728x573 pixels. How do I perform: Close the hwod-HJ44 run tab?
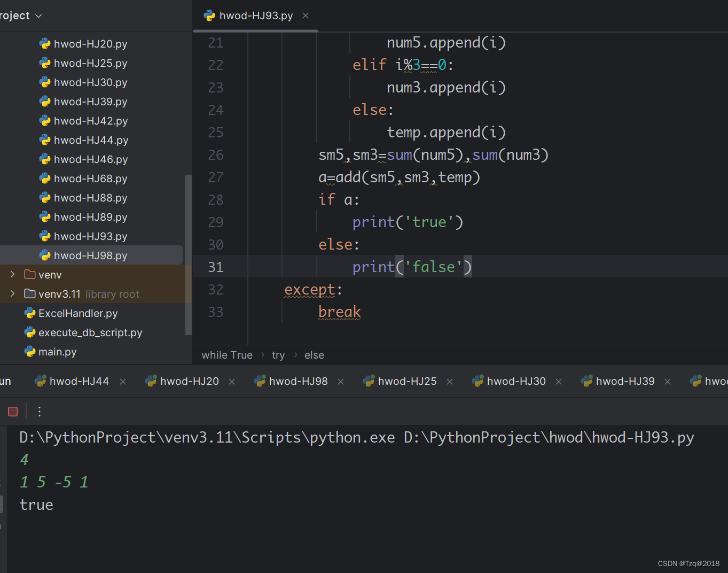pyautogui.click(x=123, y=382)
